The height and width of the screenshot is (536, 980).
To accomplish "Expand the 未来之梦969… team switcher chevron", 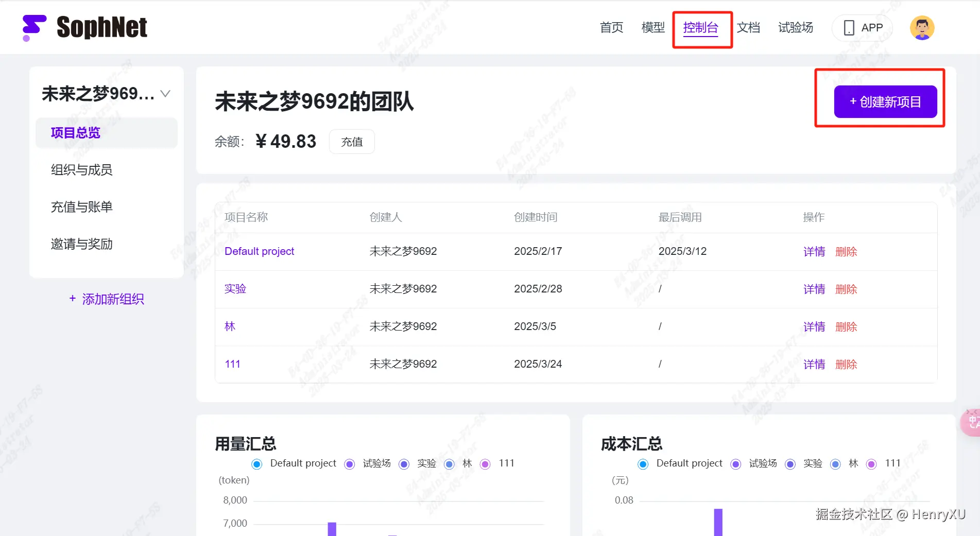I will [165, 94].
